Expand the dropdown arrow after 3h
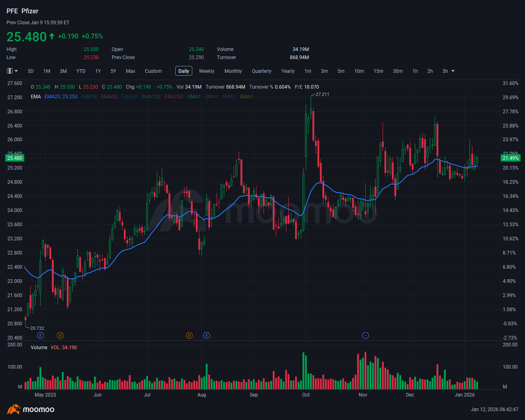 (453, 71)
